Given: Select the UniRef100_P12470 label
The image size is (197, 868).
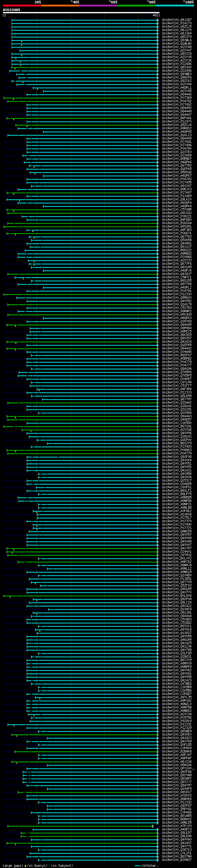Looking at the screenshot, I should click(x=176, y=121).
